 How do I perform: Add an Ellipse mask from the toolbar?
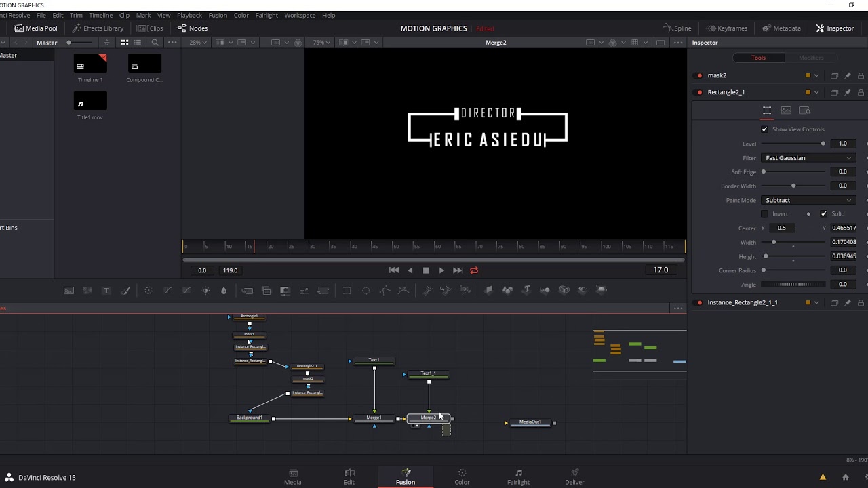click(366, 290)
